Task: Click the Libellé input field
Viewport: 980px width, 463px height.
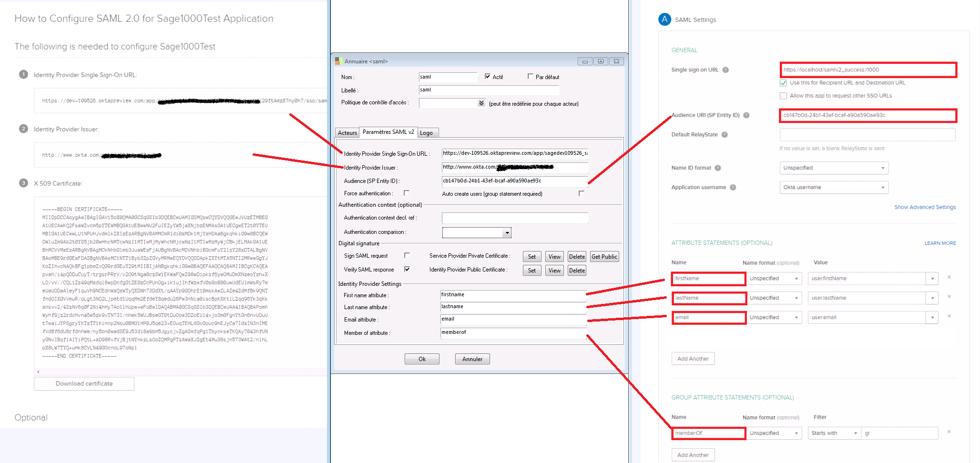Action: tap(489, 90)
